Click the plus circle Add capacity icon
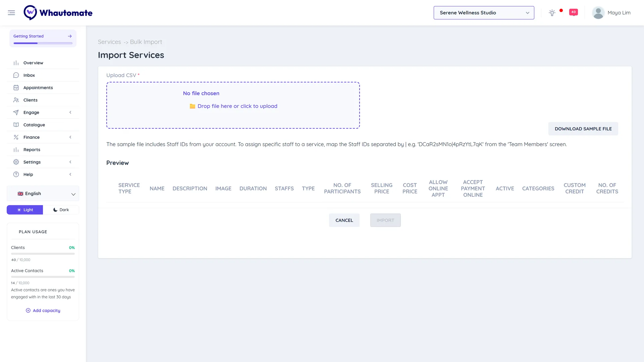 28,311
